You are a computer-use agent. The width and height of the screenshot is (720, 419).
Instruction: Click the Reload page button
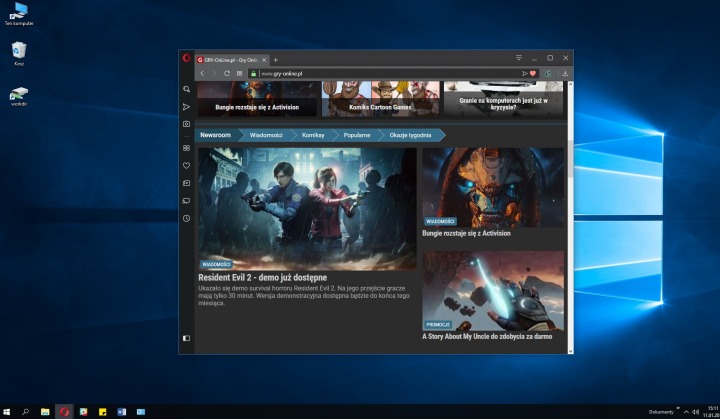(227, 73)
